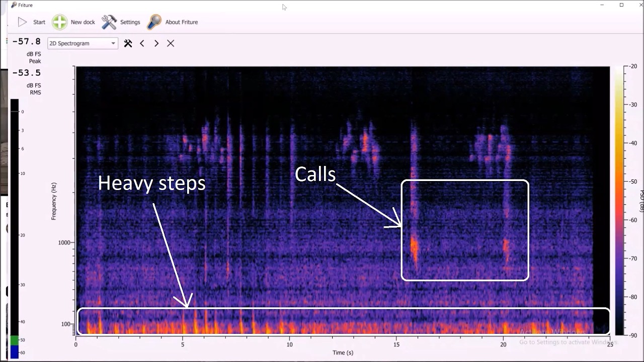Minimize the Friture window
Image resolution: width=644 pixels, height=362 pixels.
point(602,5)
